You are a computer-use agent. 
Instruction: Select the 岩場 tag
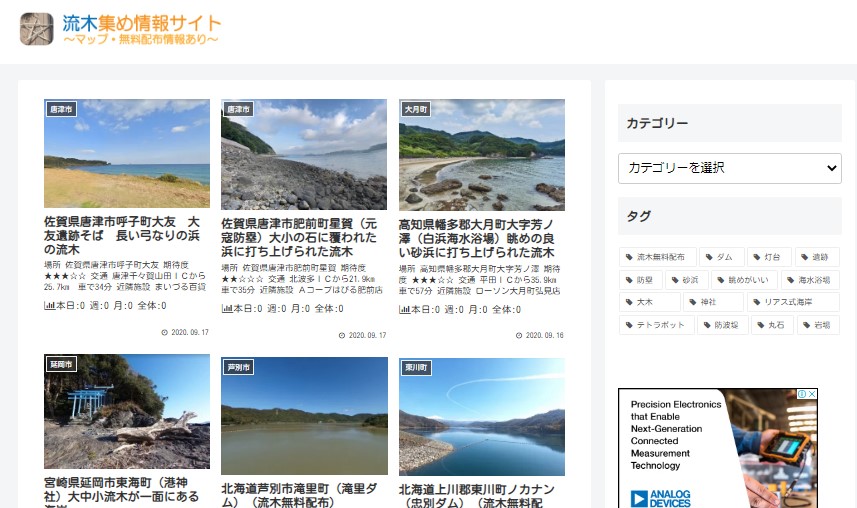818,325
